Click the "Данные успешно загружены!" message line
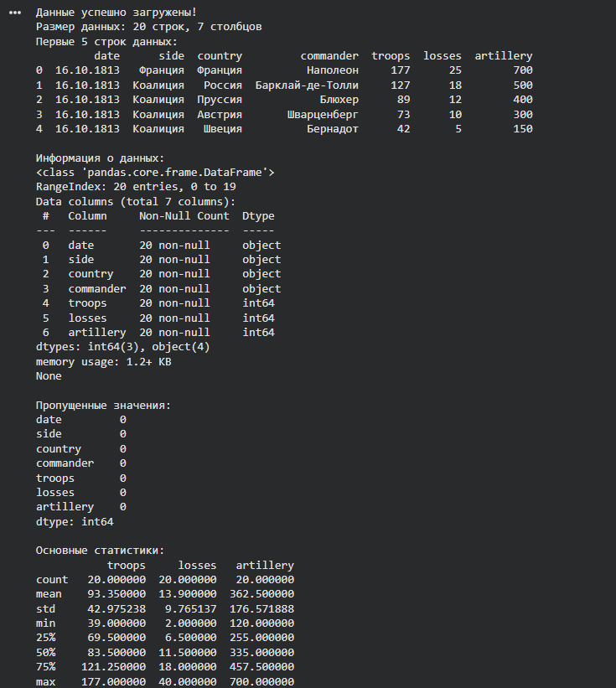The image size is (616, 688). [x=116, y=13]
